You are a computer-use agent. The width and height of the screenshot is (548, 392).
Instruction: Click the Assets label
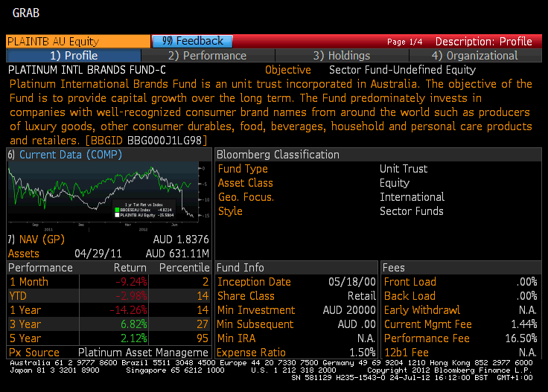point(23,254)
